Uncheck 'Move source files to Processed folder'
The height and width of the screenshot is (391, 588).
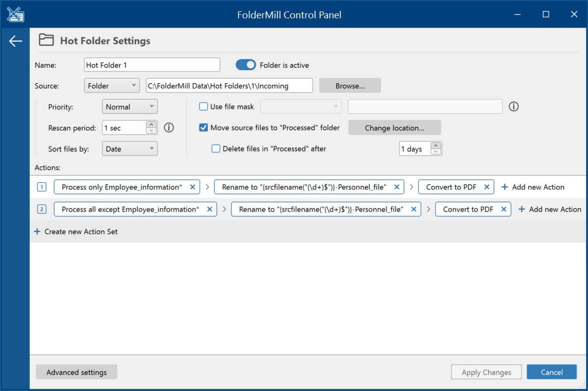pyautogui.click(x=203, y=128)
